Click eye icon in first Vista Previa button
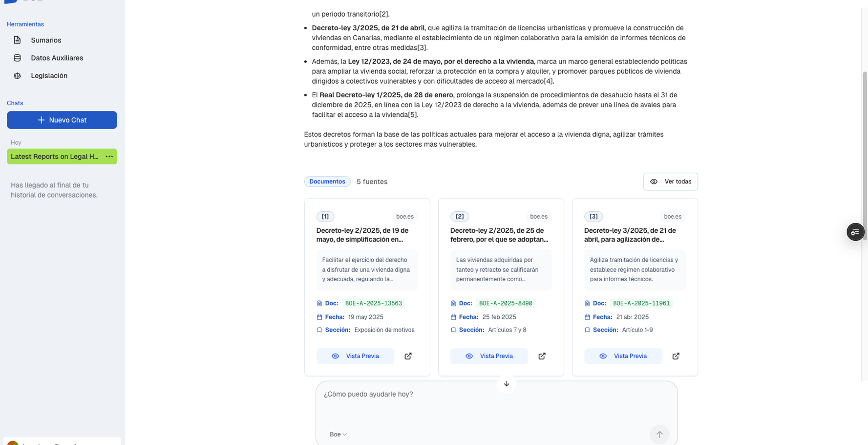 335,356
